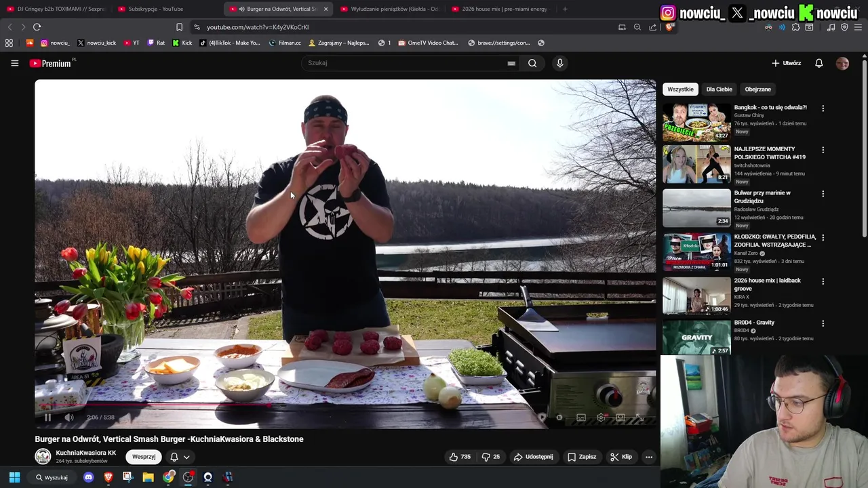Open the on-screen keyboard in the search box
868x488 pixels.
511,63
